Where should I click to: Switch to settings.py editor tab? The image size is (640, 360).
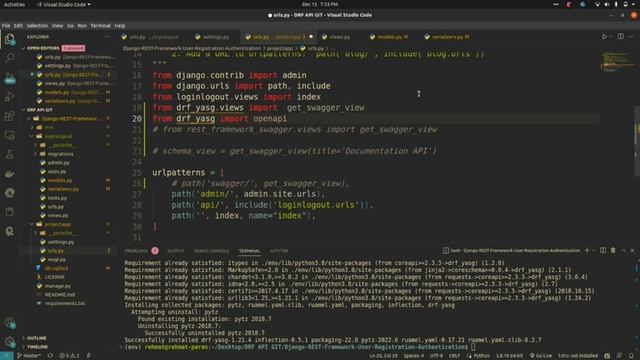pos(212,37)
